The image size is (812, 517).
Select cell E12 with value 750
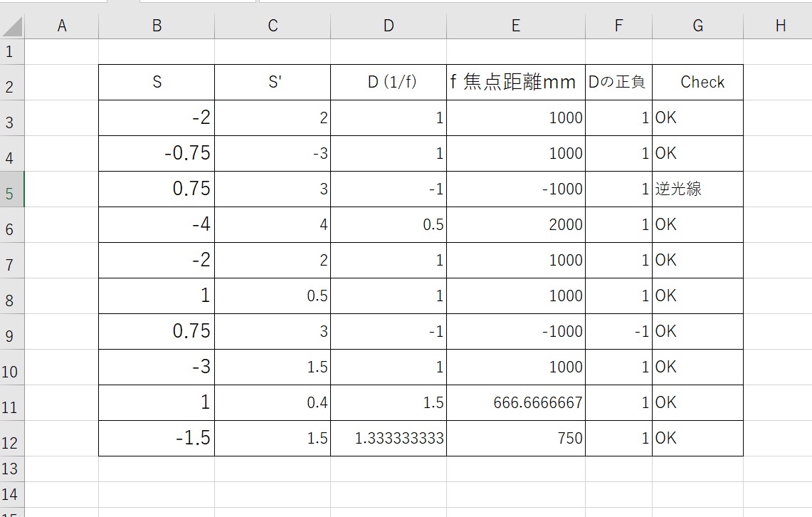[x=516, y=438]
